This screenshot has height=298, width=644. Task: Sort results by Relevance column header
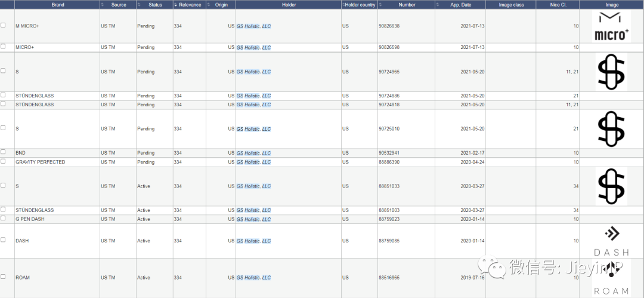(x=190, y=5)
